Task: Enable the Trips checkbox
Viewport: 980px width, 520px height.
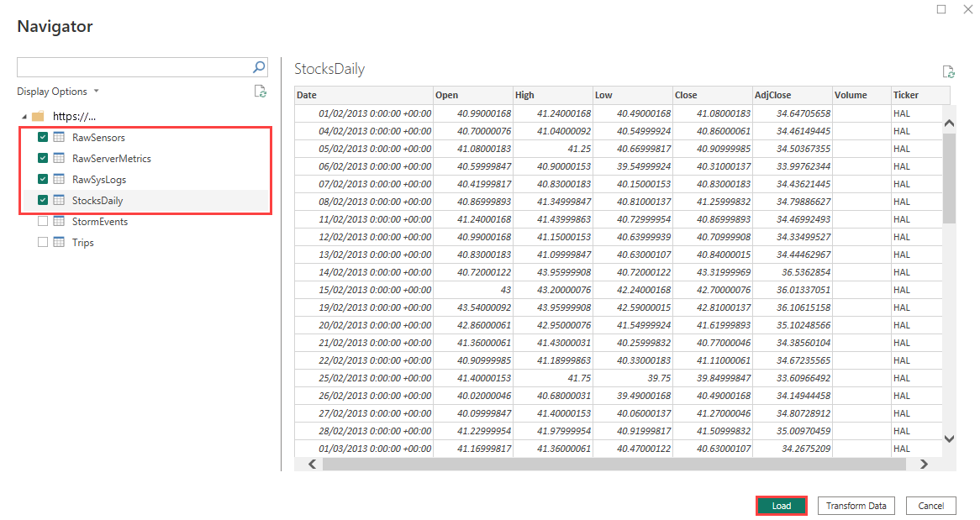Action: tap(42, 242)
